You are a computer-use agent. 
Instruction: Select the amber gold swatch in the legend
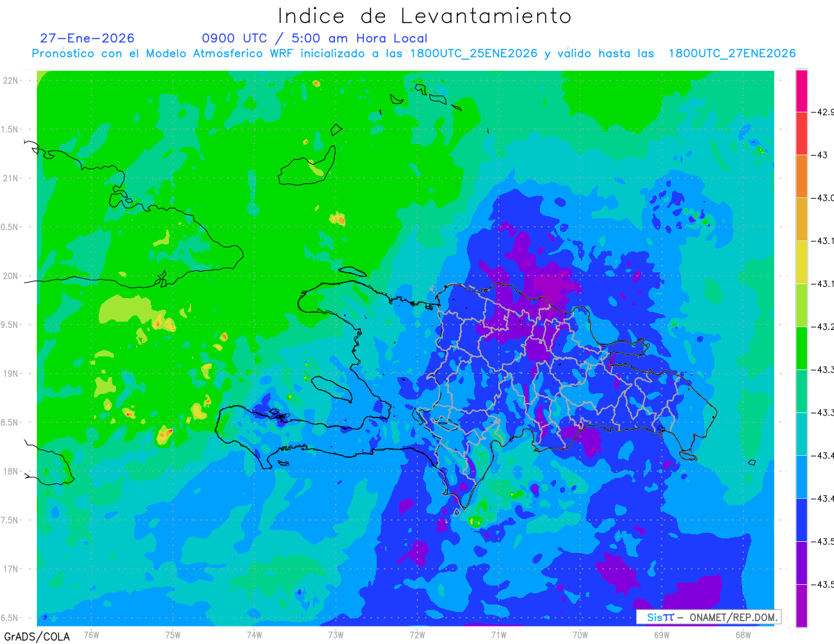point(801,220)
